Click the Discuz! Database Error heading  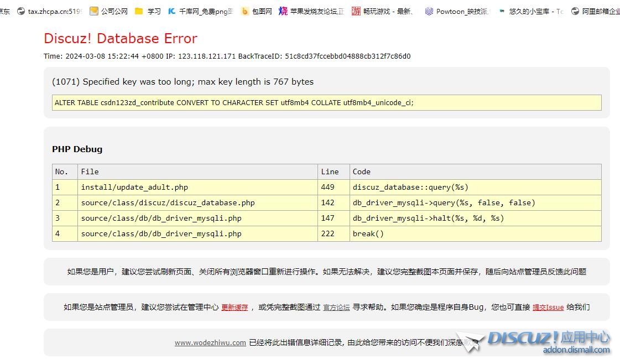(121, 39)
